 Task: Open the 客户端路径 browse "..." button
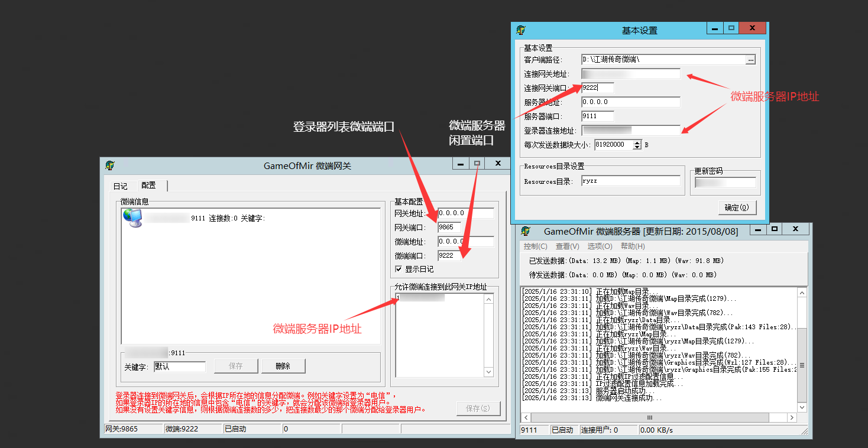pyautogui.click(x=750, y=59)
